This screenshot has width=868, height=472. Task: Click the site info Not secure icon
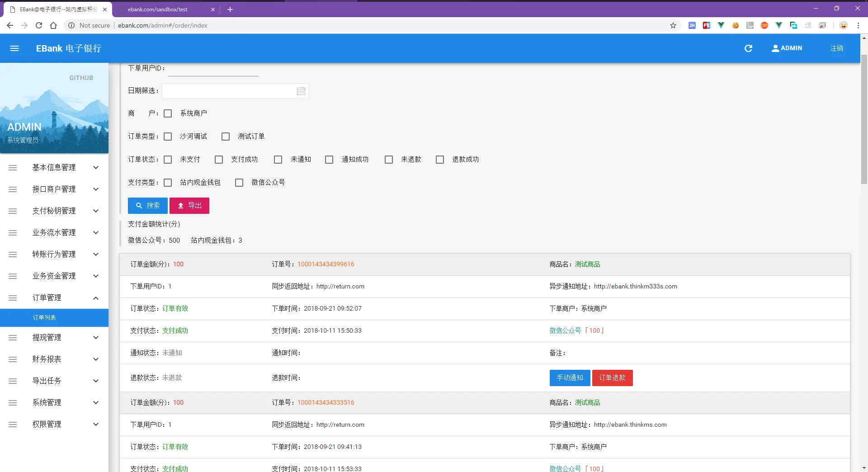[x=71, y=25]
